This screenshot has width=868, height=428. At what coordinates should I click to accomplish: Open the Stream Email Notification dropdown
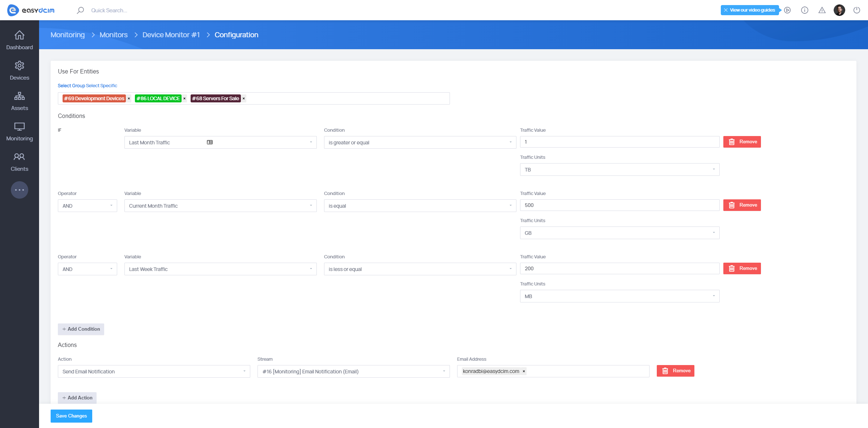point(354,371)
